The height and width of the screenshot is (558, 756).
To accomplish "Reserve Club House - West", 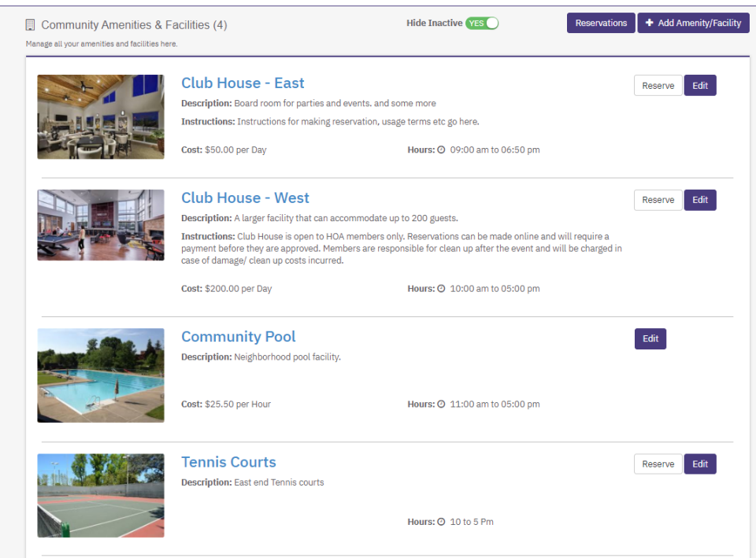I will click(x=658, y=200).
